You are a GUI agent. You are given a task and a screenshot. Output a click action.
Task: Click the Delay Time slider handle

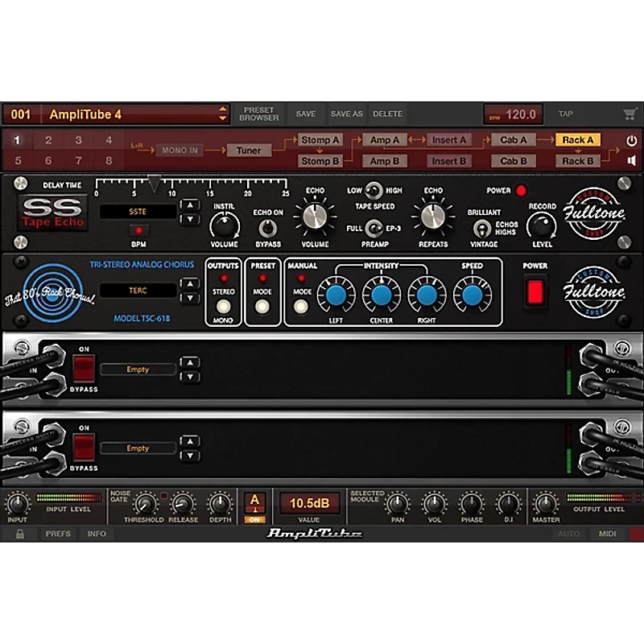tap(154, 185)
